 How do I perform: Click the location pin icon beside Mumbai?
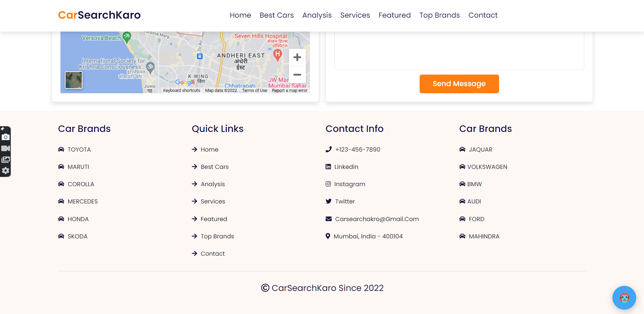coord(328,236)
